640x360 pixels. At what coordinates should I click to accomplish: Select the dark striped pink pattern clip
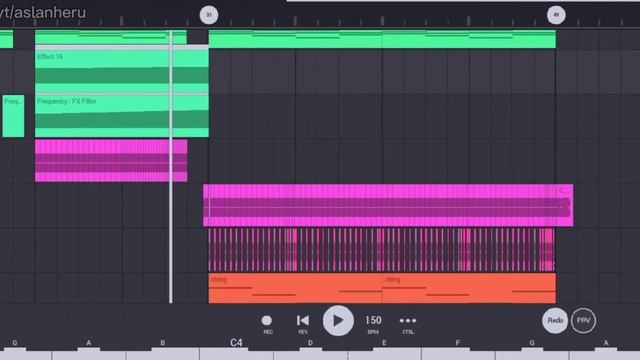pos(382,250)
